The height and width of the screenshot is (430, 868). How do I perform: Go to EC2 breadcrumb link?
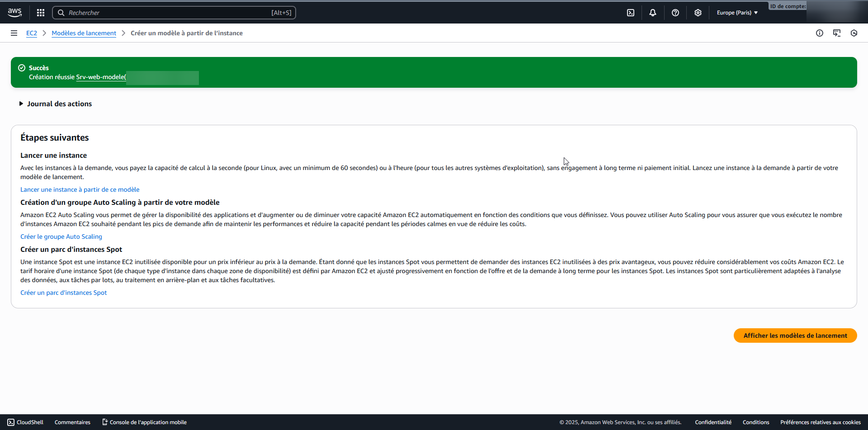32,33
